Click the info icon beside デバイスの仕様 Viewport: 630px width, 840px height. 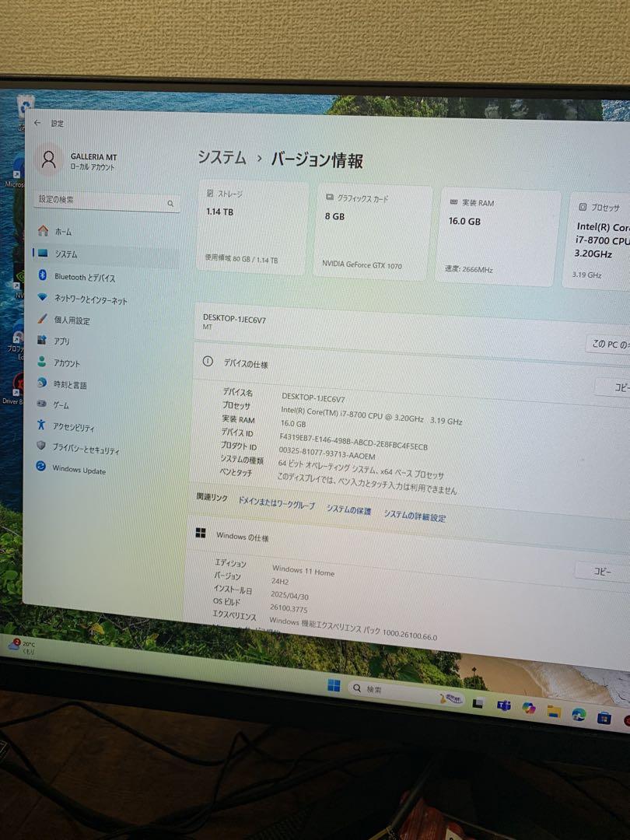(208, 362)
